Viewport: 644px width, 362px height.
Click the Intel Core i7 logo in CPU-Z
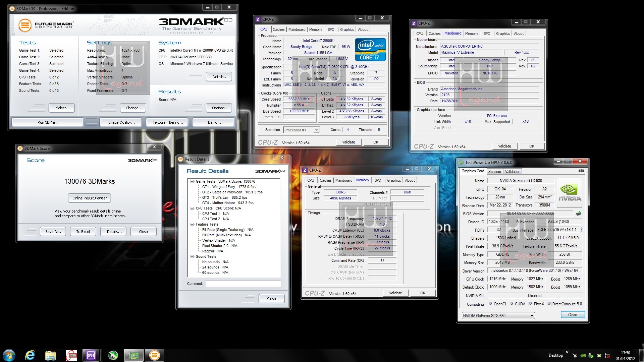[371, 50]
